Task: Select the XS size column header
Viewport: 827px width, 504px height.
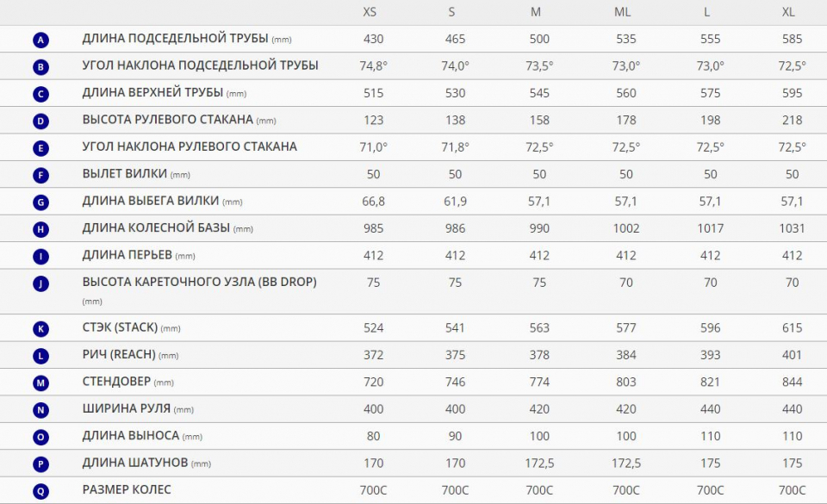Action: (370, 12)
